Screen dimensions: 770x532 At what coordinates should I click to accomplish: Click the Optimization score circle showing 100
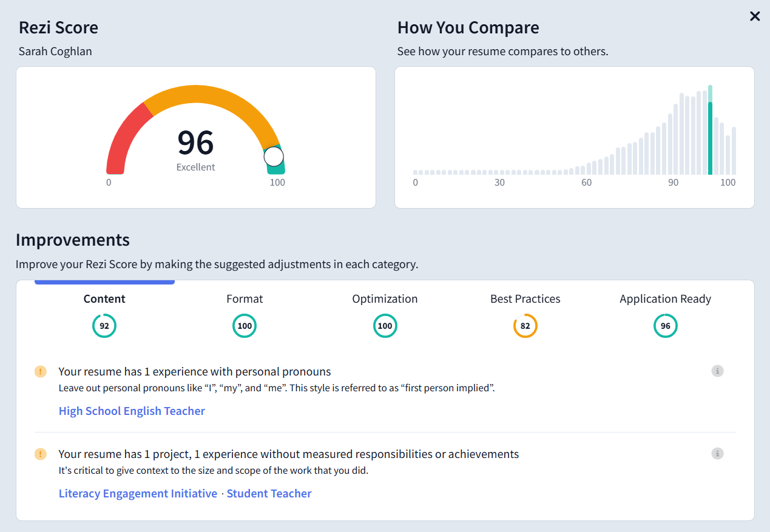coord(385,326)
